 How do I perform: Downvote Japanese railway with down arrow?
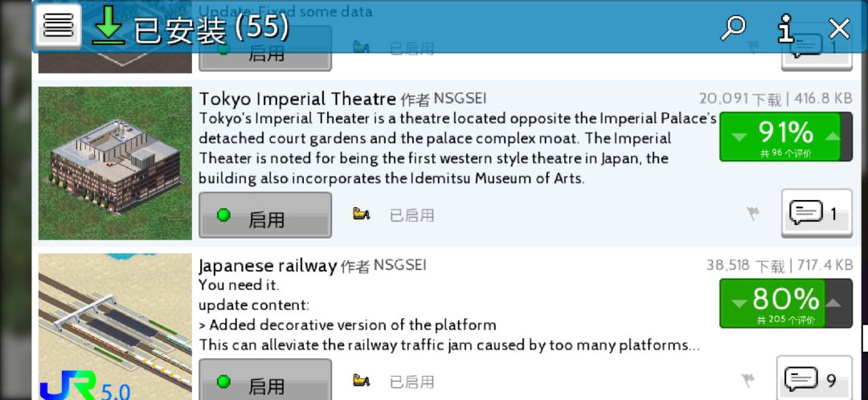(739, 303)
